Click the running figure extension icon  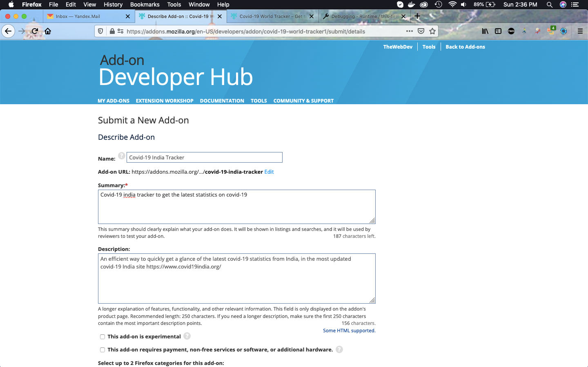point(524,31)
